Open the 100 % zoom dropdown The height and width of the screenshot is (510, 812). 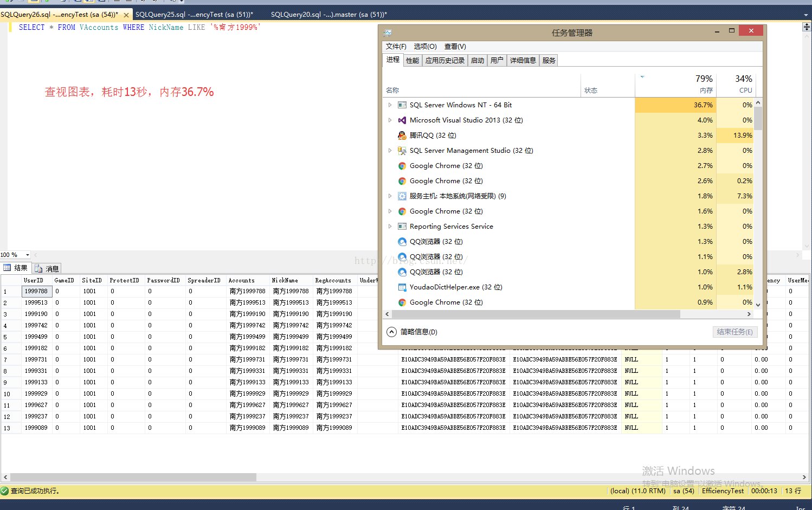coord(28,255)
